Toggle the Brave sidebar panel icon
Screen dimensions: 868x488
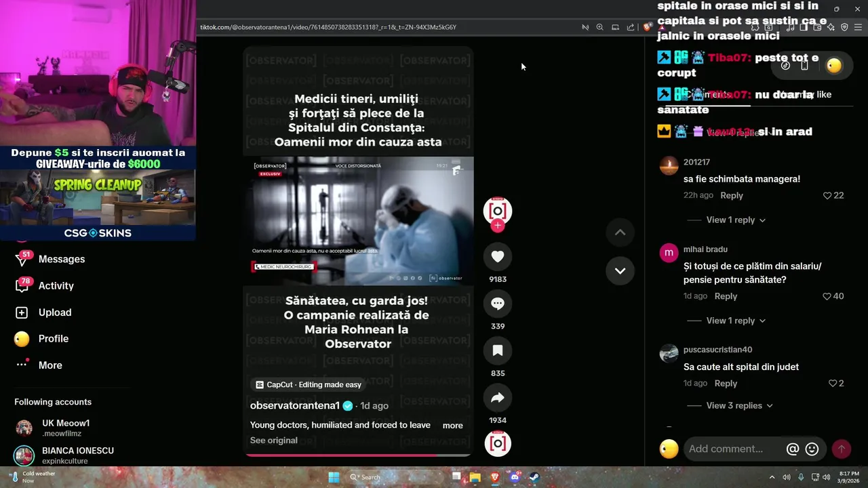pos(804,27)
